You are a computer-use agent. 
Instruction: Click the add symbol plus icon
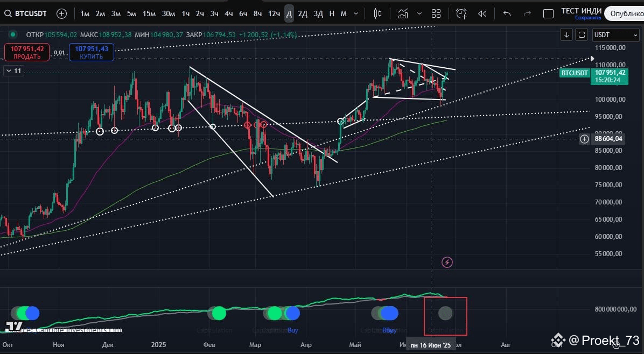coord(61,13)
